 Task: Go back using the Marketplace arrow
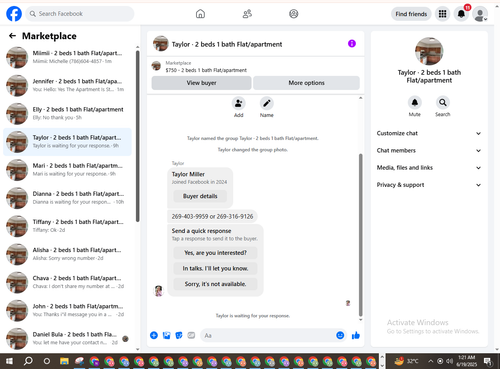(12, 36)
